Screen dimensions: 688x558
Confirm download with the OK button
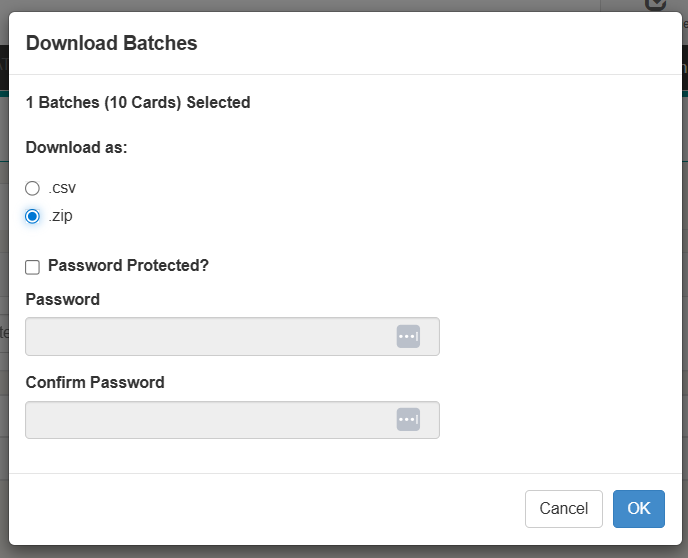[638, 509]
